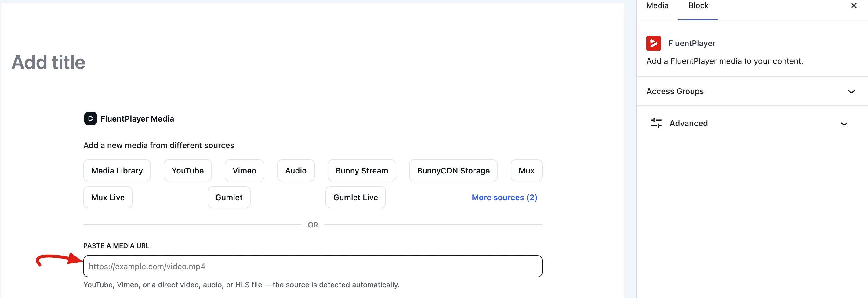Image resolution: width=868 pixels, height=298 pixels.
Task: Choose the Mux Live source
Action: coord(108,198)
